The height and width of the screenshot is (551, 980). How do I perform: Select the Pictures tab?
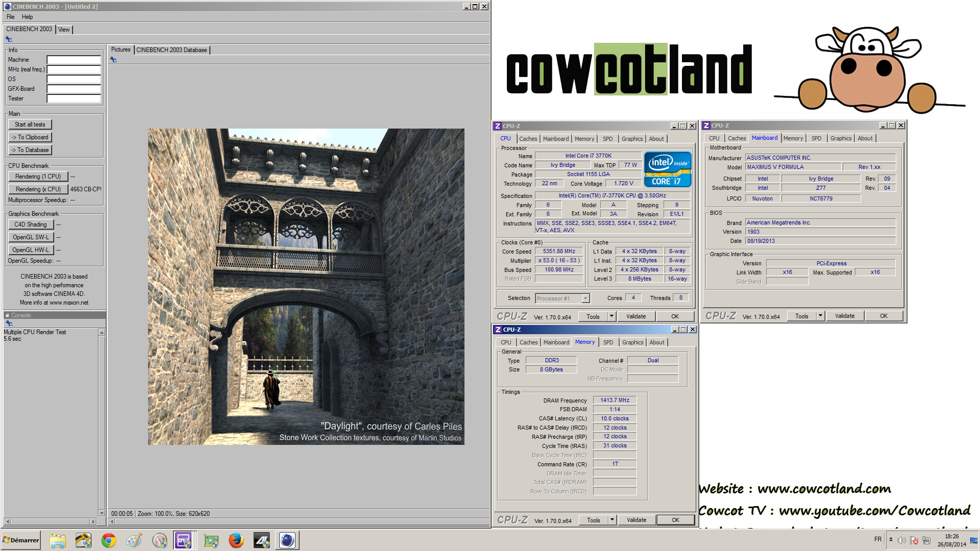[x=121, y=49]
